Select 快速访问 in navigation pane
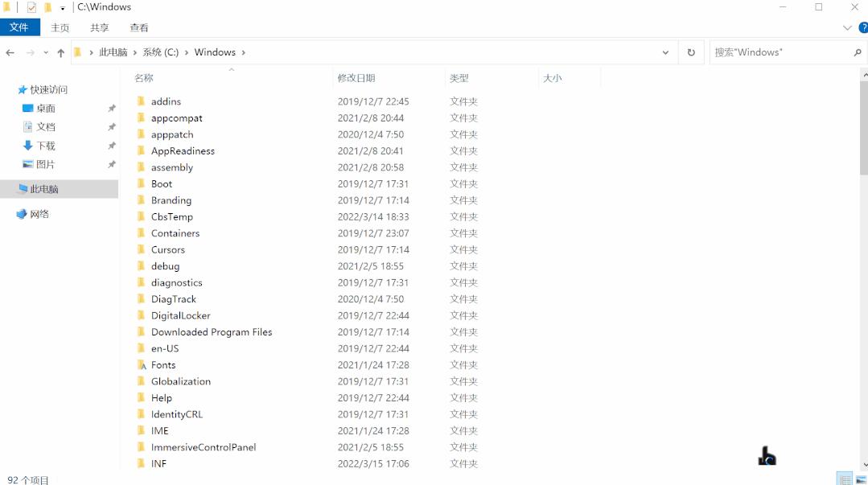The image size is (868, 485). point(49,90)
